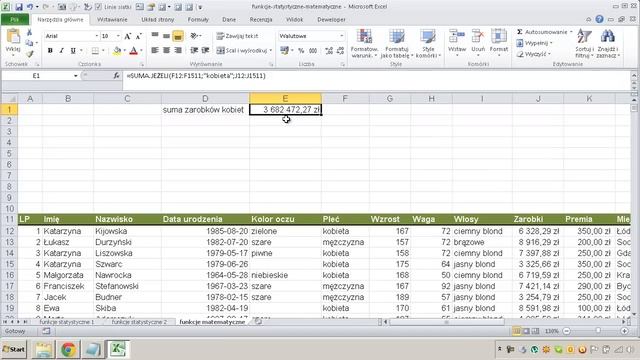640x360 pixels.
Task: Apply the fill color bucket icon
Action: 117,51
